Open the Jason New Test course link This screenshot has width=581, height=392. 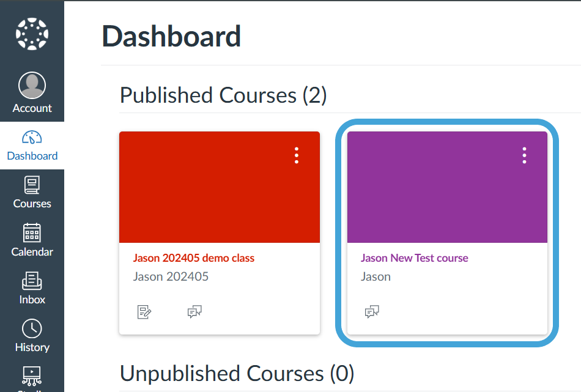414,257
